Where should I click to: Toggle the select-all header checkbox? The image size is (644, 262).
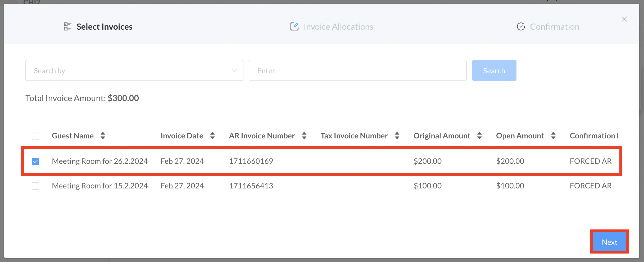pos(35,136)
